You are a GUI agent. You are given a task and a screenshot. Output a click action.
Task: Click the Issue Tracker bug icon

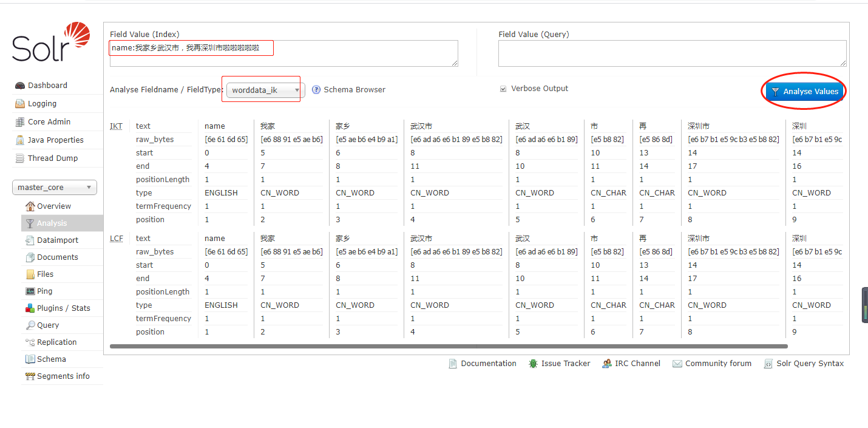point(533,364)
